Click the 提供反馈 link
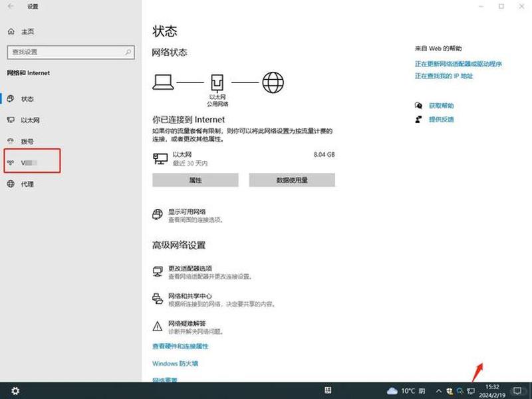Image resolution: width=532 pixels, height=399 pixels. pyautogui.click(x=442, y=120)
